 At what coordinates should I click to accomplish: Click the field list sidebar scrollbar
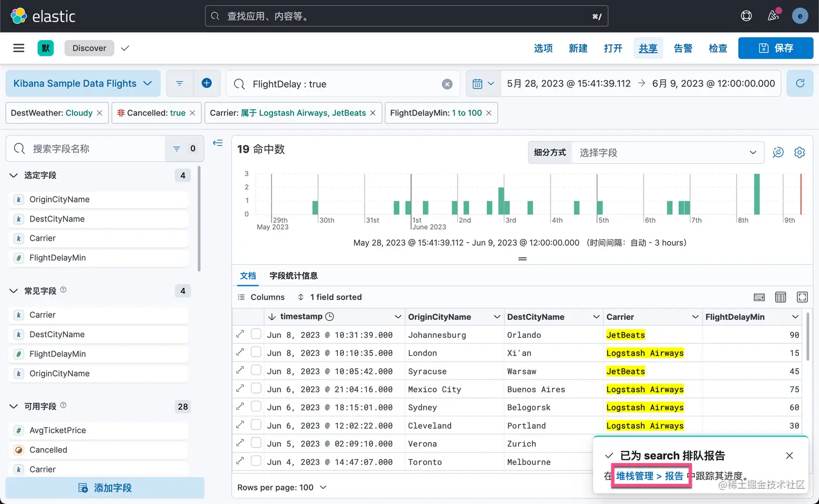click(x=199, y=219)
